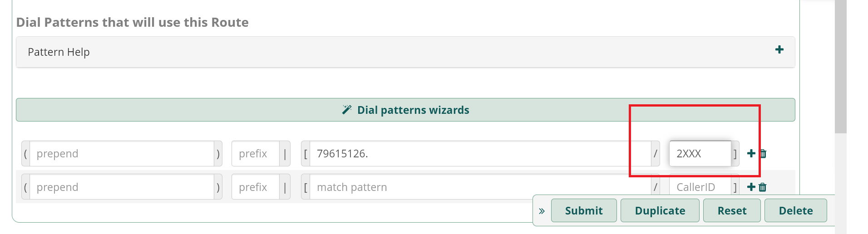
Task: Expand Pattern Help with plus icon
Action: [x=779, y=50]
